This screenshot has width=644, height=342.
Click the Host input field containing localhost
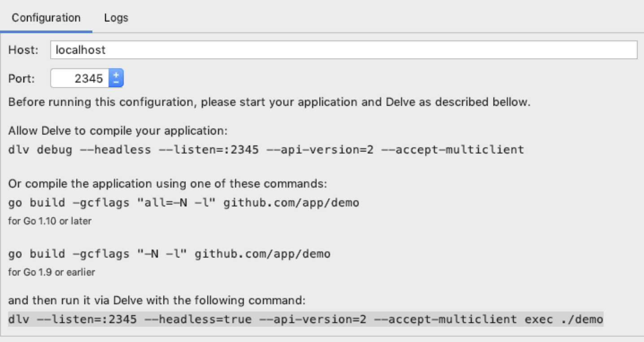[x=343, y=50]
